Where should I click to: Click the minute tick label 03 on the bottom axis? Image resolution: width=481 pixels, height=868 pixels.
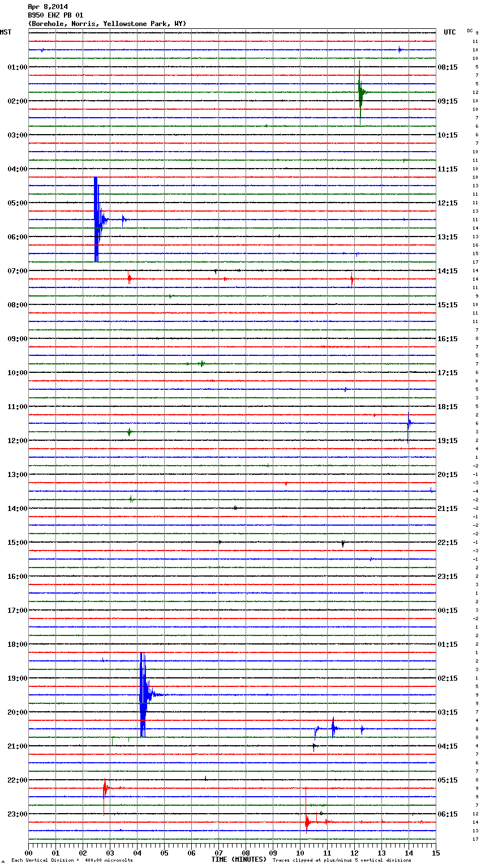(110, 853)
